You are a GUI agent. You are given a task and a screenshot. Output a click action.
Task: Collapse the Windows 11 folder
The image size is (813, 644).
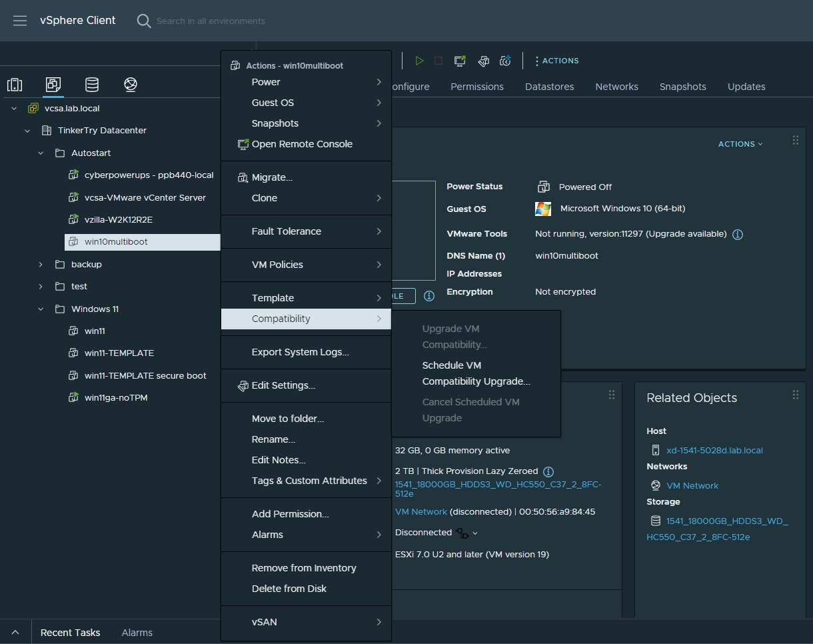point(41,309)
